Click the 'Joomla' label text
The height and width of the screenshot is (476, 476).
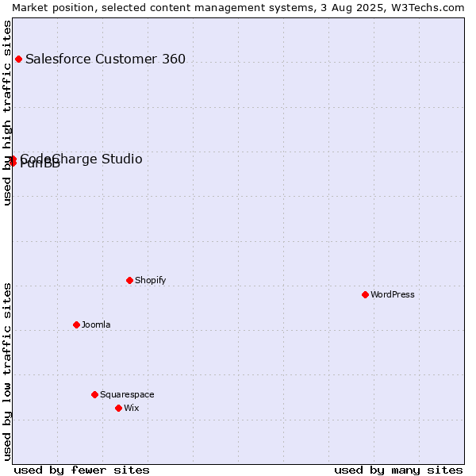click(x=96, y=324)
